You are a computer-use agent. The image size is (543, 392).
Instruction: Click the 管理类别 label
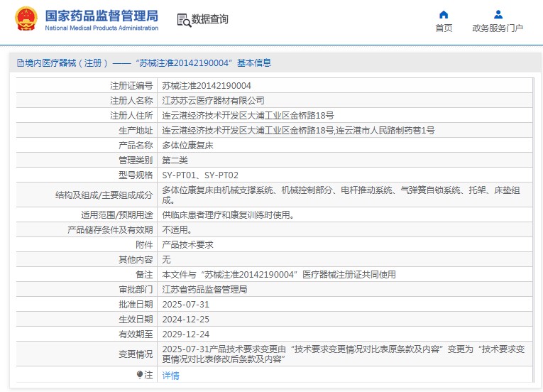tap(136, 160)
